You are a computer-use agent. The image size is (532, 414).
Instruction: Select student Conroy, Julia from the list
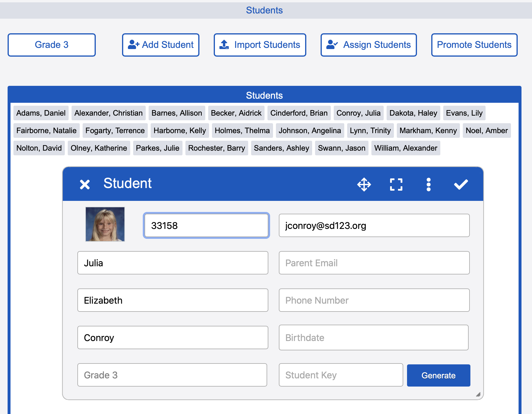point(359,113)
